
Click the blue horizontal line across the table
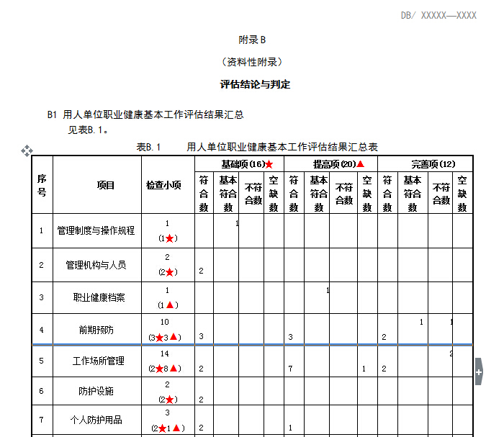[252, 345]
